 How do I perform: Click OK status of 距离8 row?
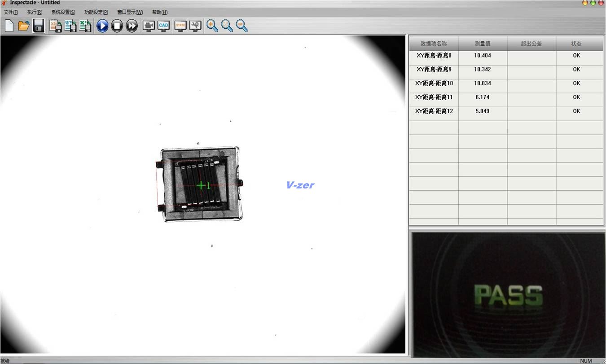(577, 56)
